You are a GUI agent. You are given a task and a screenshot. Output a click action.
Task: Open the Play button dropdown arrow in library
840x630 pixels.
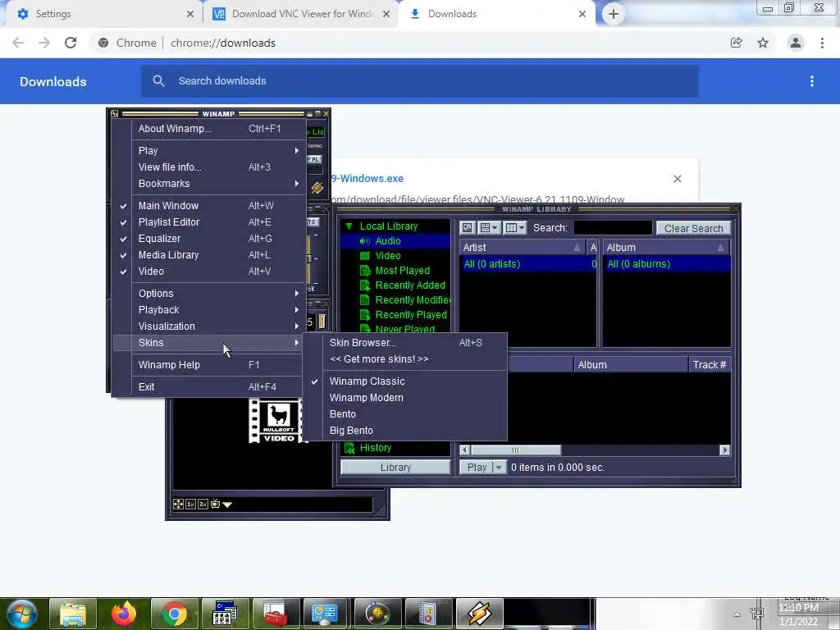click(499, 467)
